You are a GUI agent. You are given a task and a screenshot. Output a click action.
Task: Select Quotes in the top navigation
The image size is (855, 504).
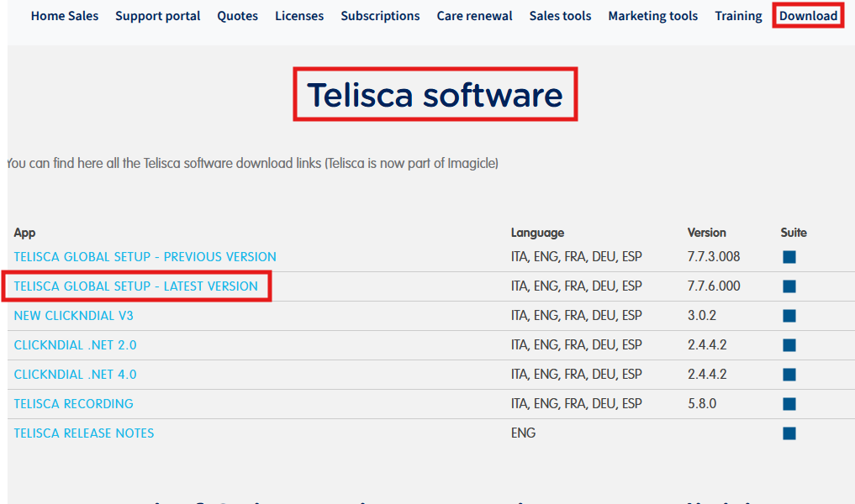238,16
